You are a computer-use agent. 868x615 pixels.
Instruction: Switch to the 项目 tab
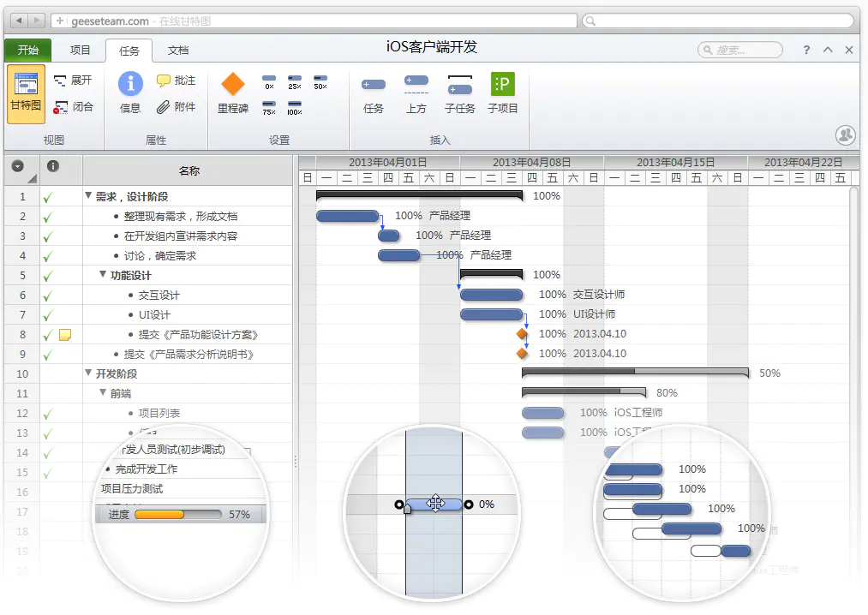[x=80, y=50]
